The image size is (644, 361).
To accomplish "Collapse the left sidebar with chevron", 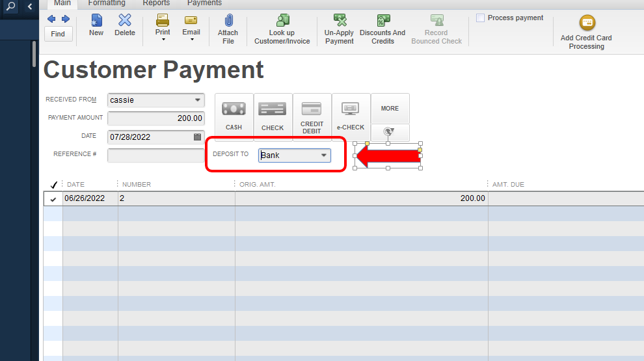I will click(30, 6).
